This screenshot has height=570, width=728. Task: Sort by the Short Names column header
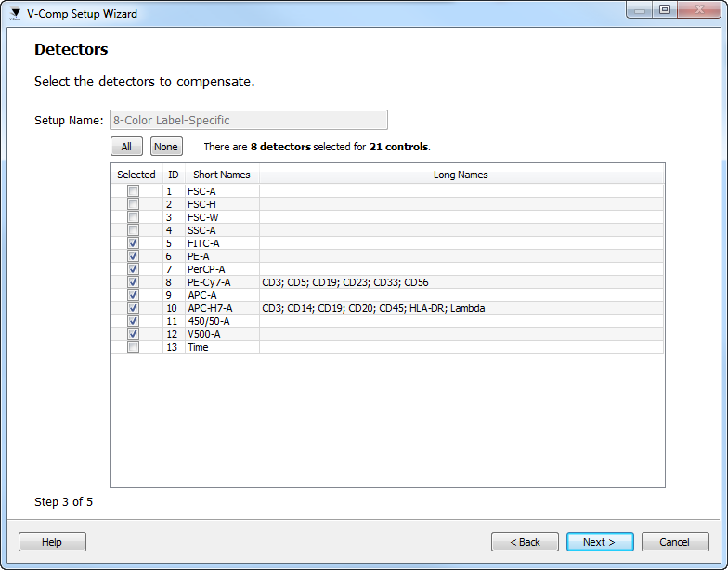pos(221,175)
